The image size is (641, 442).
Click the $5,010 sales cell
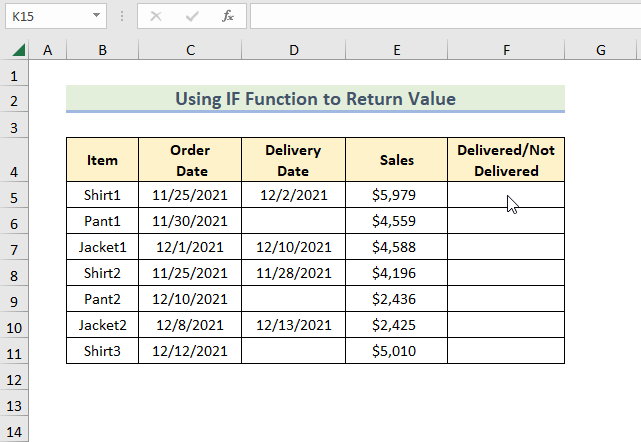tap(397, 351)
